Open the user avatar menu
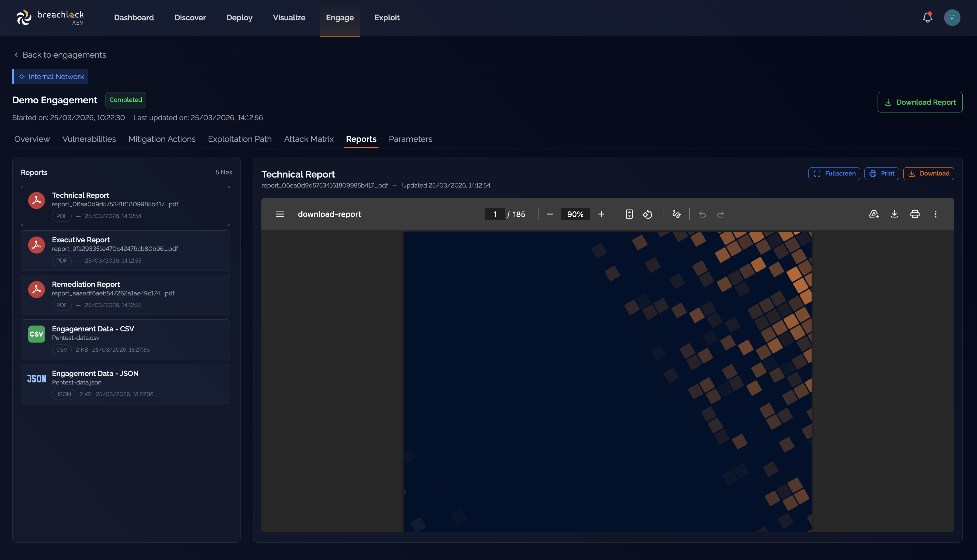977x560 pixels. [x=952, y=18]
